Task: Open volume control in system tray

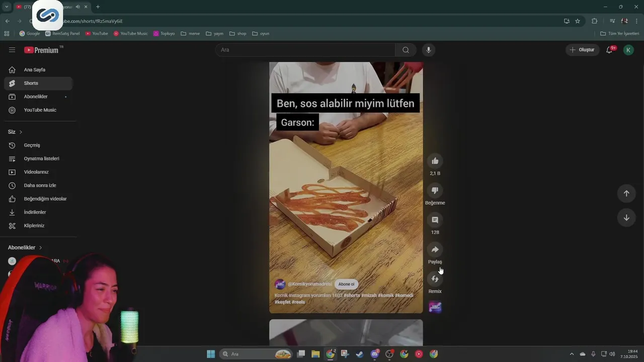Action: (612, 354)
